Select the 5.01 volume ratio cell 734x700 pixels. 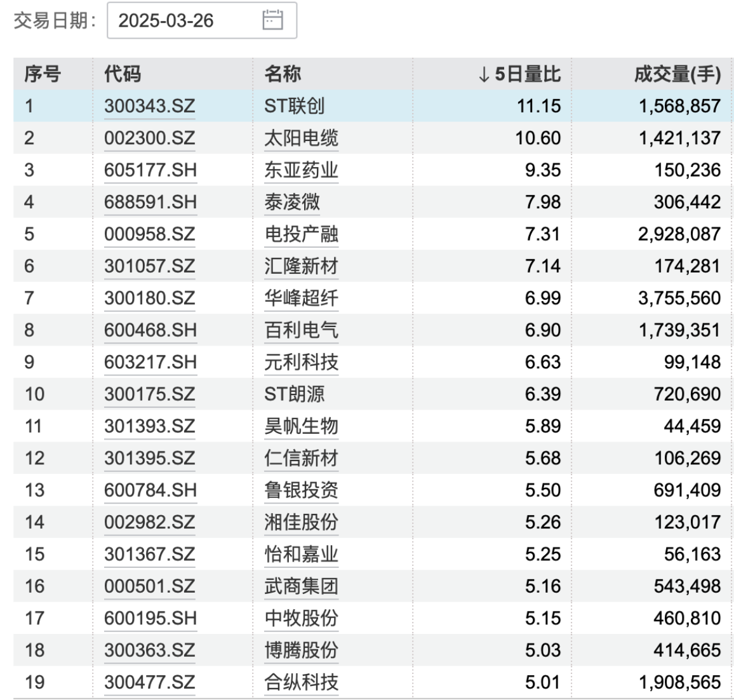(x=543, y=682)
